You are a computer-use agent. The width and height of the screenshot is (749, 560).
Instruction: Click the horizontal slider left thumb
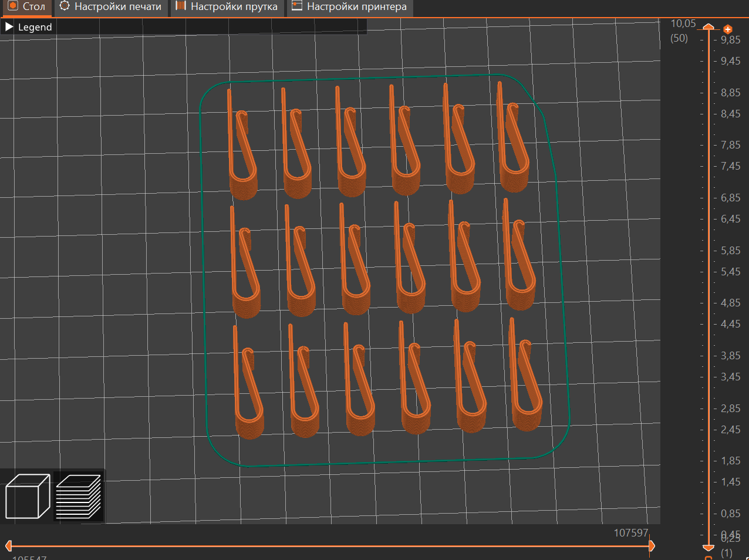(x=8, y=546)
